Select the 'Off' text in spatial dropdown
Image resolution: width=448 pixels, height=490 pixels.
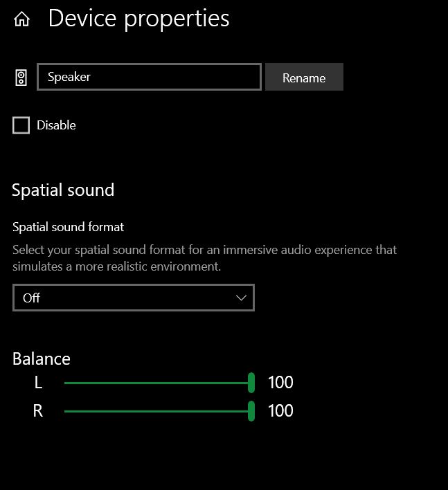tap(32, 298)
